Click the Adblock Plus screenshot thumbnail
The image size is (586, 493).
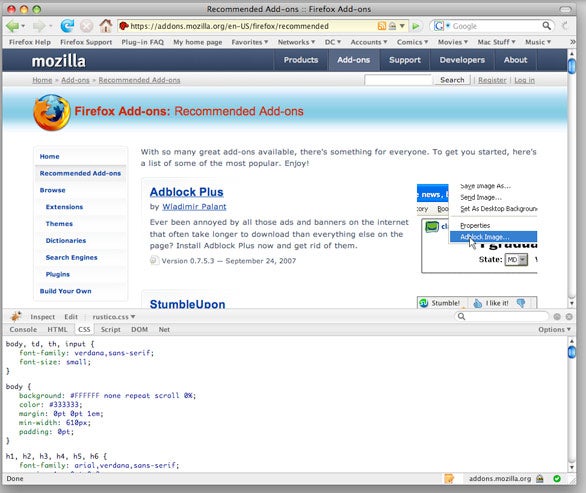point(477,229)
